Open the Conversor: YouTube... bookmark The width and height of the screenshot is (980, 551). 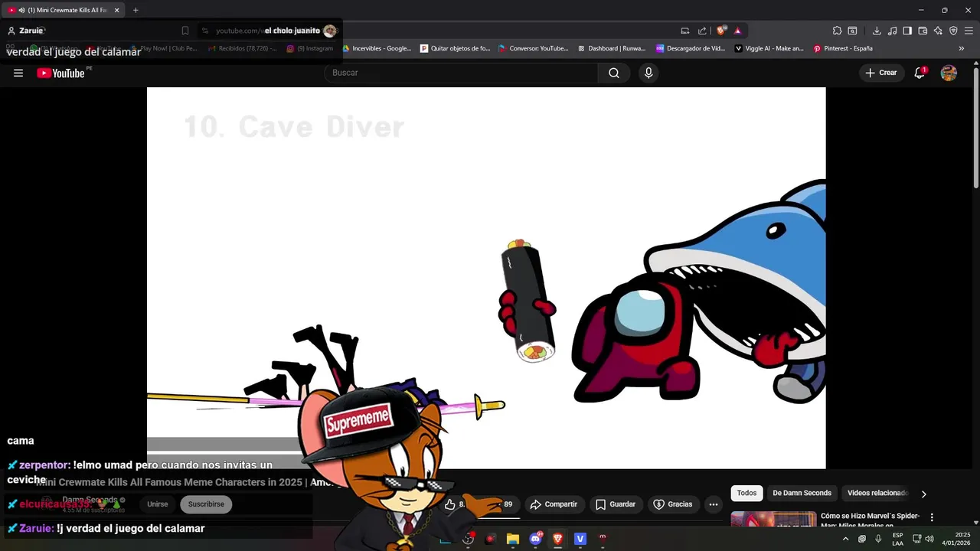click(x=534, y=48)
